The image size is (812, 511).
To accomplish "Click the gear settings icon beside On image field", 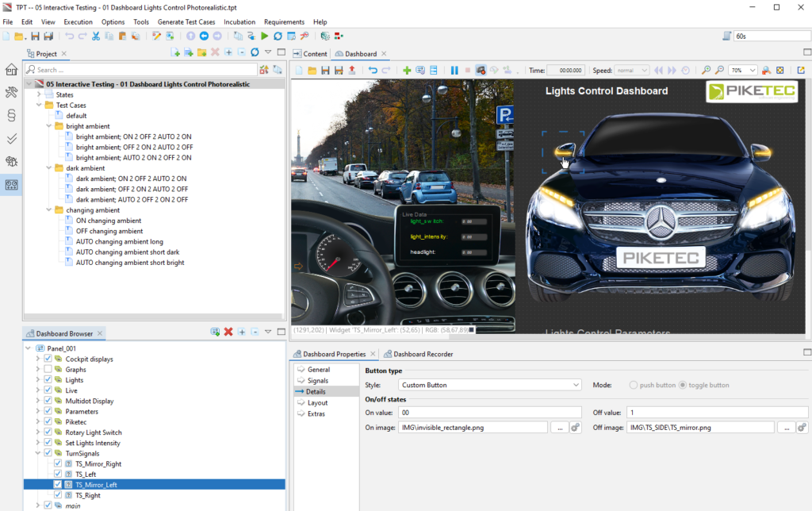I will [x=575, y=428].
